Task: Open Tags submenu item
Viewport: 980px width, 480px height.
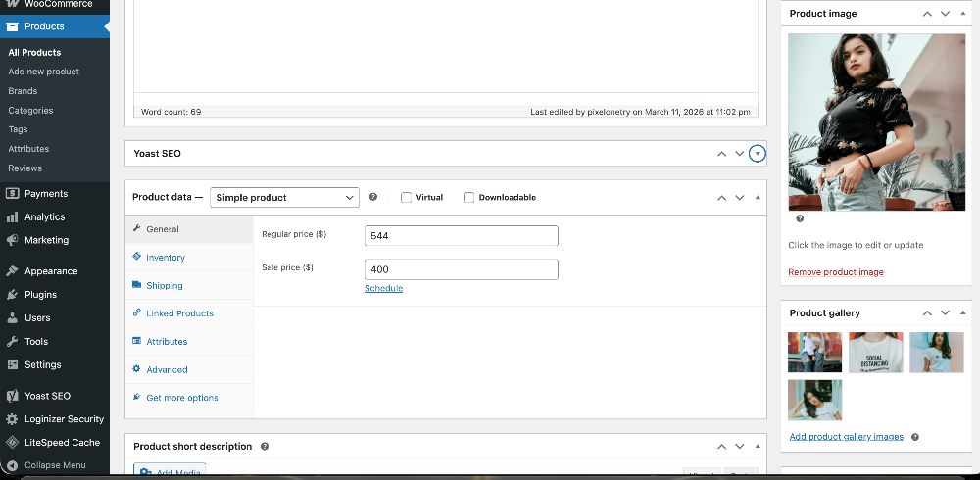Action: (18, 129)
